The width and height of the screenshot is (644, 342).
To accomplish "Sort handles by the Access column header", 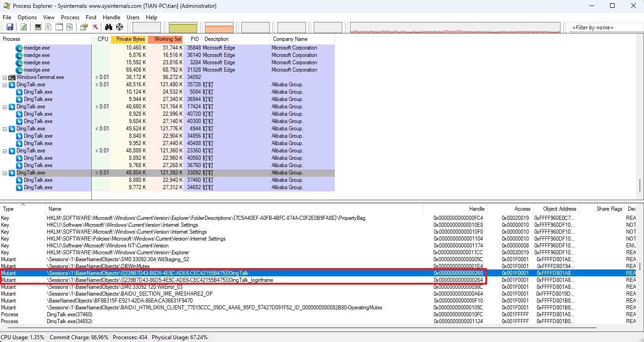I will pyautogui.click(x=511, y=208).
